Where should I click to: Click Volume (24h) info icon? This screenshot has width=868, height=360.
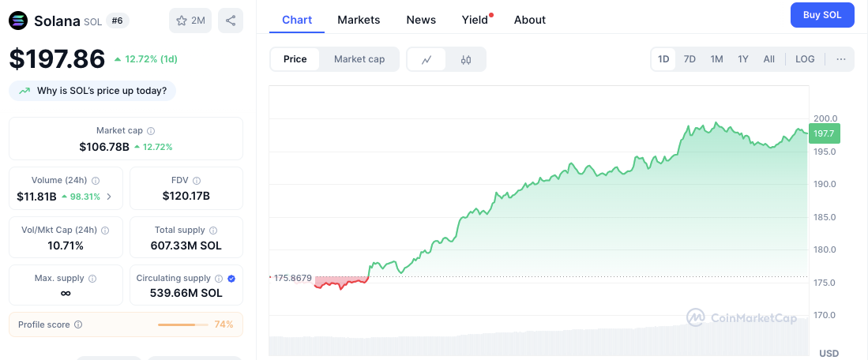tap(96, 180)
